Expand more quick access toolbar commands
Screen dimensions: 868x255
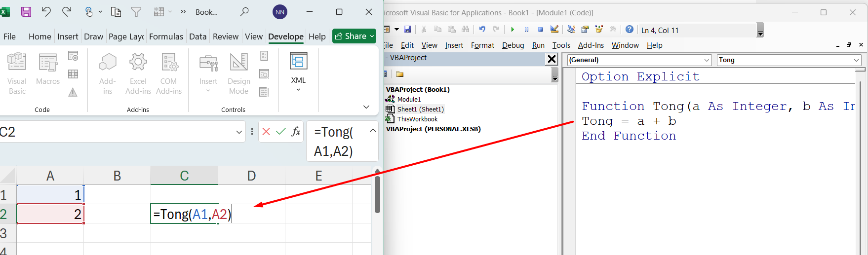pyautogui.click(x=183, y=12)
